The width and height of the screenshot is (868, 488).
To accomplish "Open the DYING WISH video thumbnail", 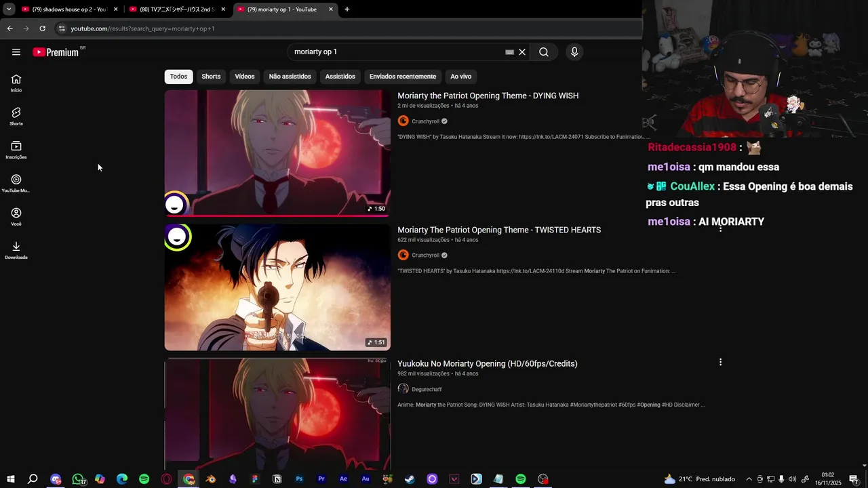I will pos(277,153).
